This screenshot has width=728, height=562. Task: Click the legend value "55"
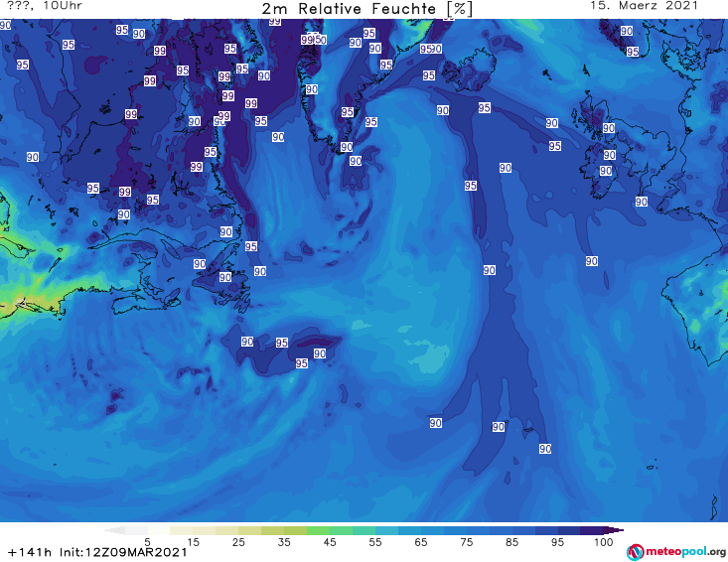tap(374, 542)
